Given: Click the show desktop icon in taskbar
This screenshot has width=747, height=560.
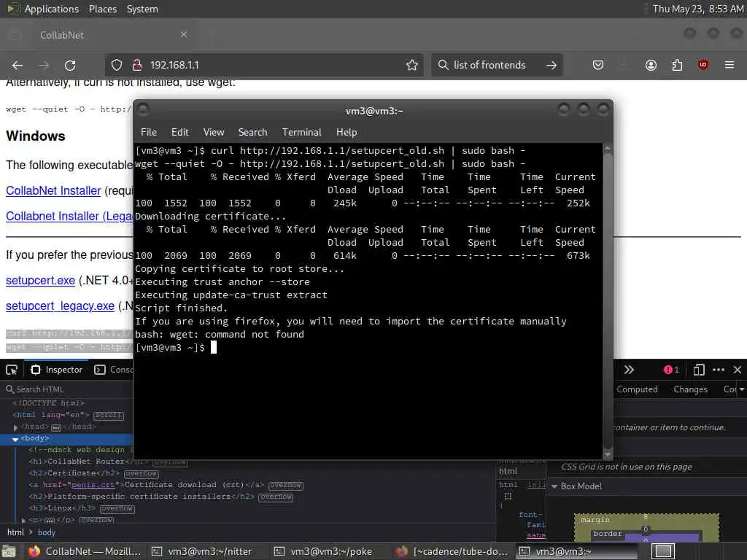Looking at the screenshot, I should pyautogui.click(x=9, y=552).
